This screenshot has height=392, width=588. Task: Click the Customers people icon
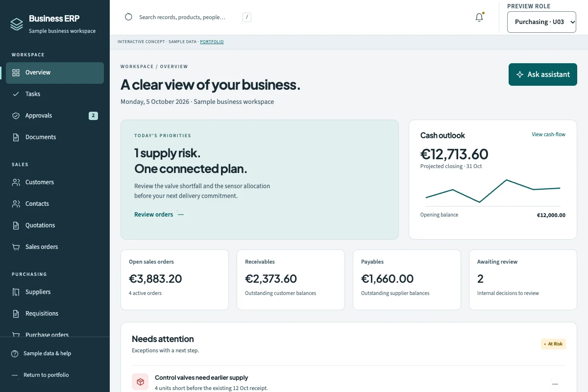16,182
